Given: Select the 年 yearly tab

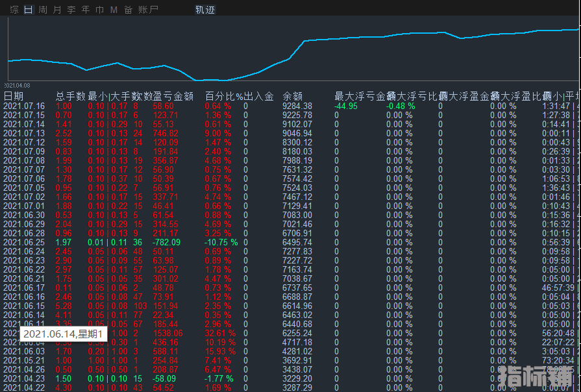Looking at the screenshot, I should (85, 10).
